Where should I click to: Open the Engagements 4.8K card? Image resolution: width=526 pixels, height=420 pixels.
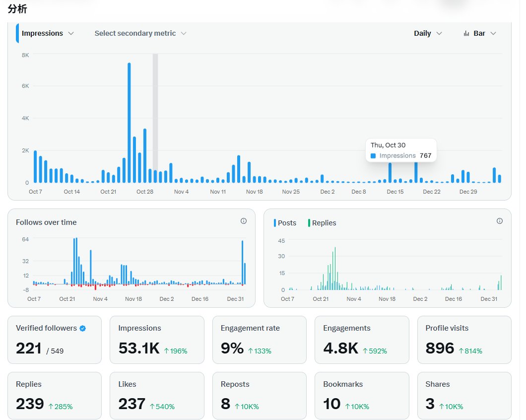point(362,340)
